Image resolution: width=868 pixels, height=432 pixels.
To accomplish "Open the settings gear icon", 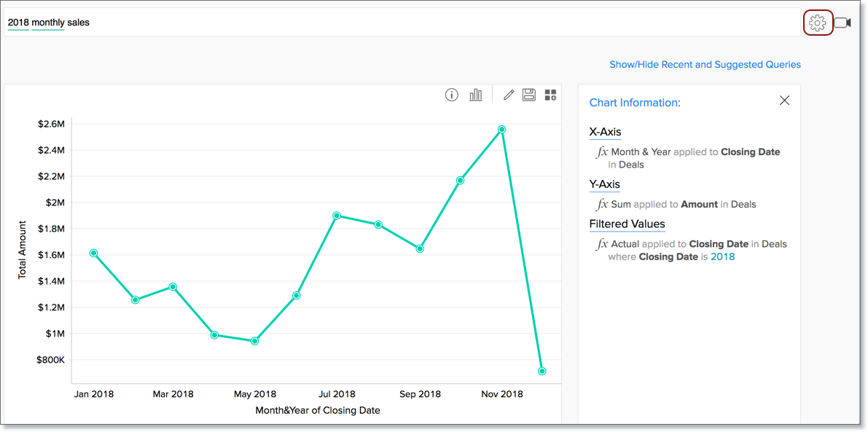I will coord(818,23).
